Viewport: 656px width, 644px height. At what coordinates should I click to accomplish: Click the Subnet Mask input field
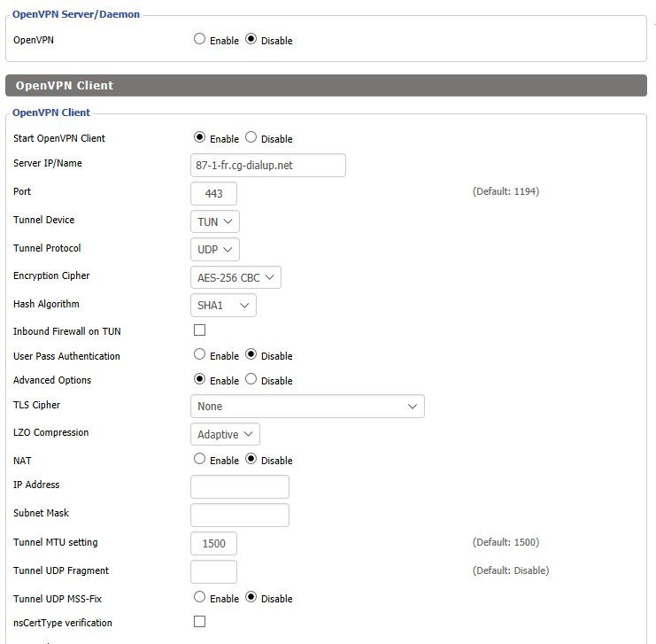240,515
